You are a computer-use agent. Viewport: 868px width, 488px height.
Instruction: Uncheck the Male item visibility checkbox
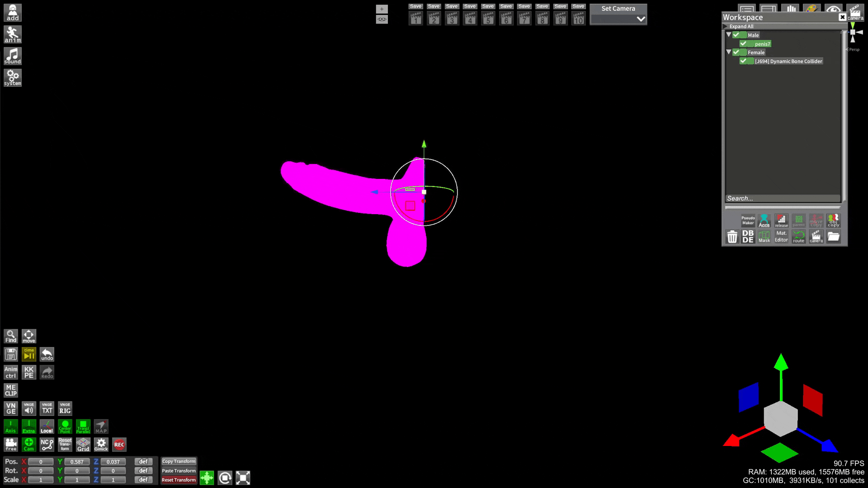click(736, 35)
